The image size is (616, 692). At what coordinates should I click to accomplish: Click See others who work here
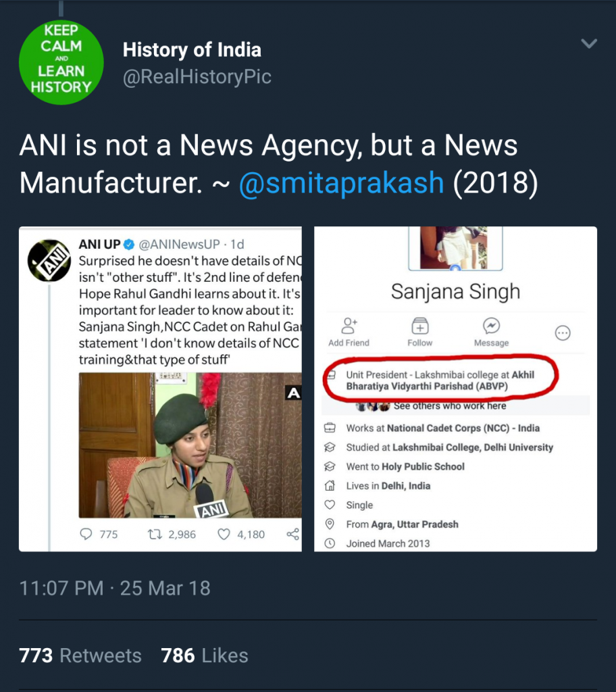(450, 405)
